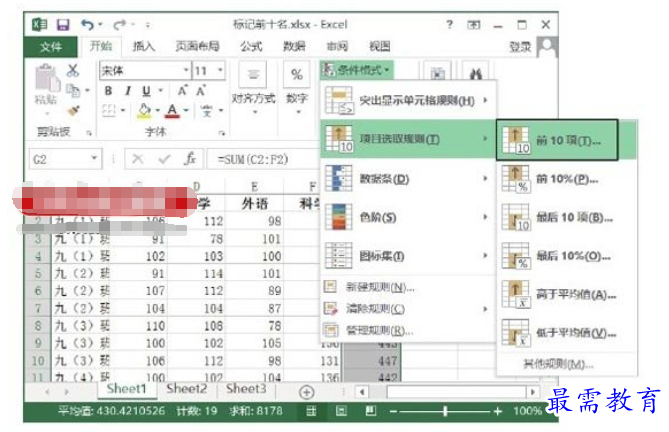Image resolution: width=669 pixels, height=432 pixels.
Task: Switch to the 数据 Data tab
Action: (294, 46)
